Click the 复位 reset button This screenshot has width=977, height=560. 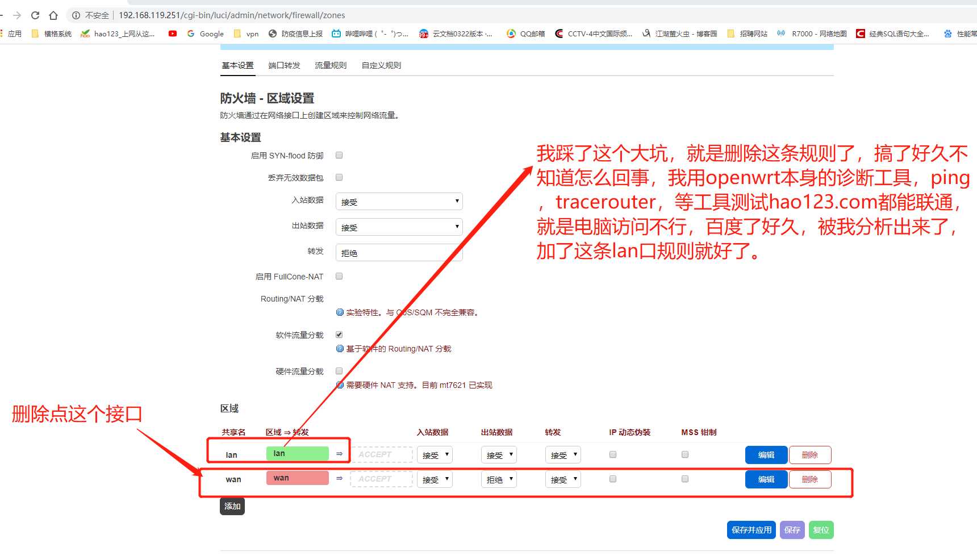821,530
